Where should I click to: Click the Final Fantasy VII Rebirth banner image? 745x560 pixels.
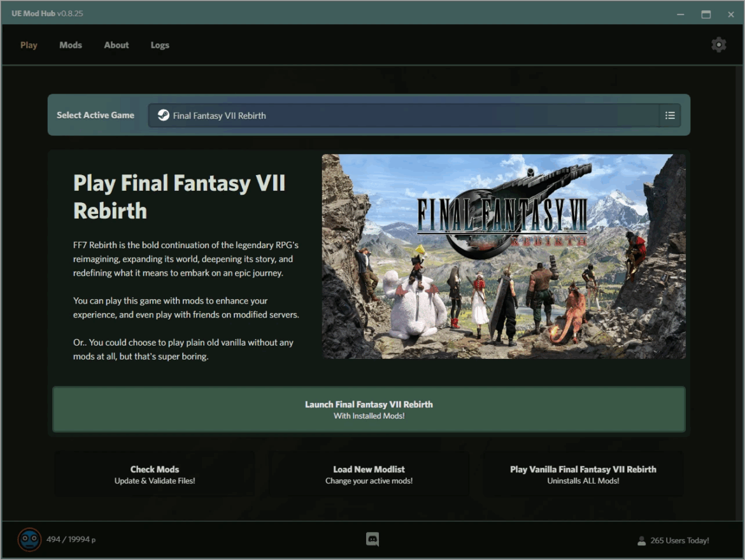point(504,256)
